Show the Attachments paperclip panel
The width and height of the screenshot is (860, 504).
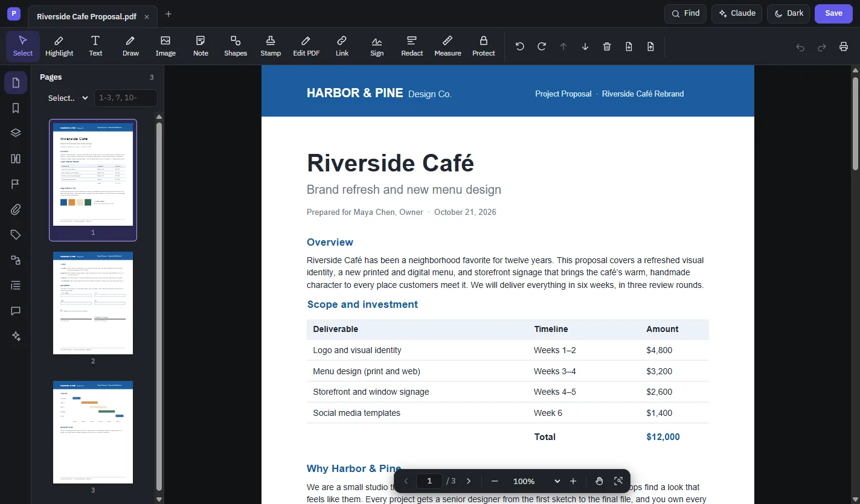tap(16, 209)
